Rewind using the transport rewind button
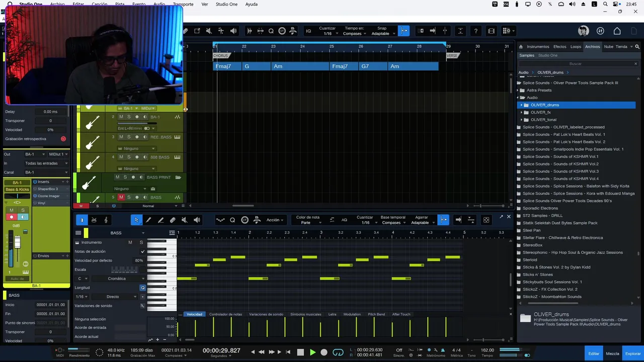Viewport: 644px width, 362px height. 261,352
